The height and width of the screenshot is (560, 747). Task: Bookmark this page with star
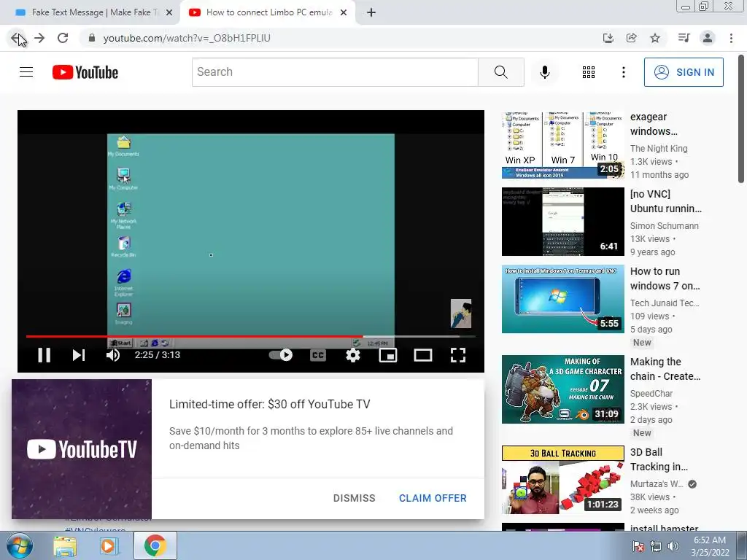pyautogui.click(x=655, y=38)
